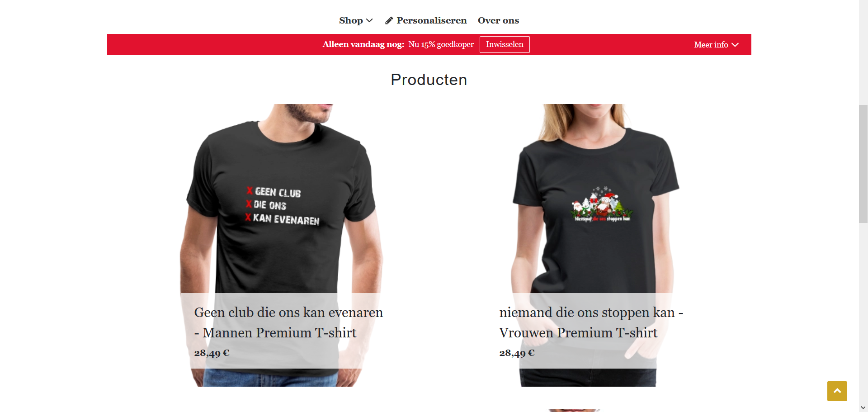Viewport: 868px width, 412px height.
Task: Select the men's black T-shirt image
Action: coord(281,198)
